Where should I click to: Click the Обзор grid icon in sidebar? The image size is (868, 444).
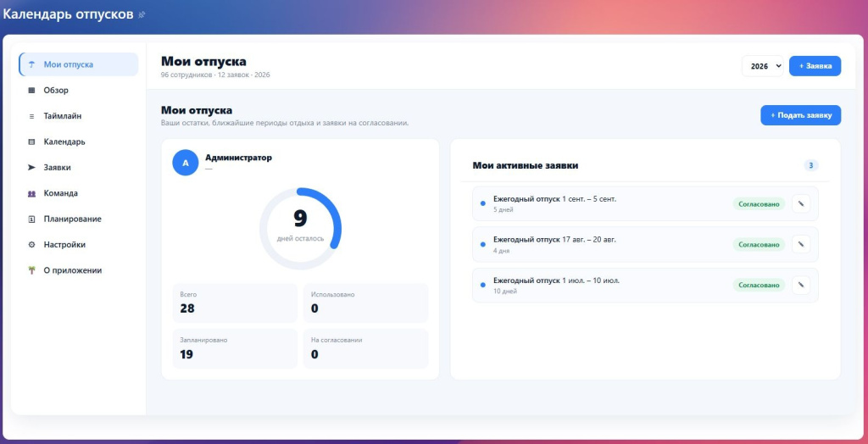tap(31, 90)
